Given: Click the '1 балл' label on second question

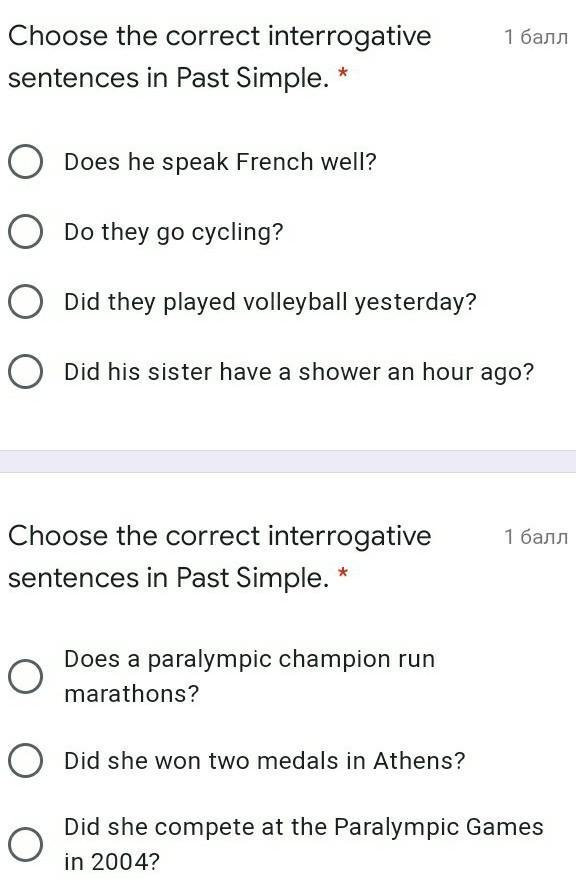Looking at the screenshot, I should (536, 537).
